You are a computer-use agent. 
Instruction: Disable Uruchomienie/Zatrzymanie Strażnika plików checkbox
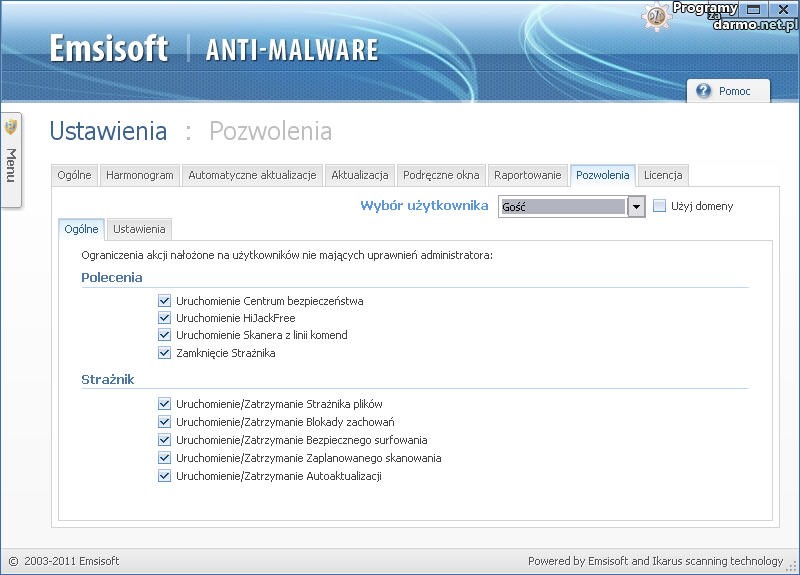[x=165, y=404]
